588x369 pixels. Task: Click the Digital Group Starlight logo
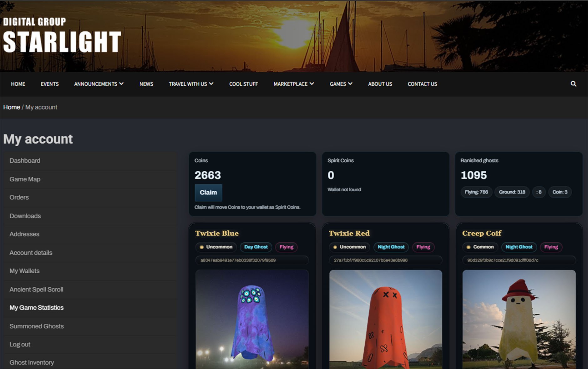point(62,35)
